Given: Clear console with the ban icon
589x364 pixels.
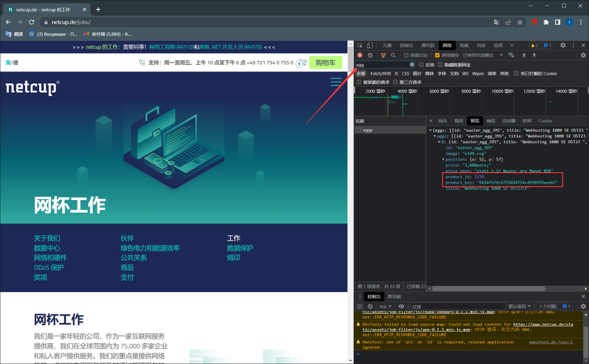Looking at the screenshot, I should 370,306.
